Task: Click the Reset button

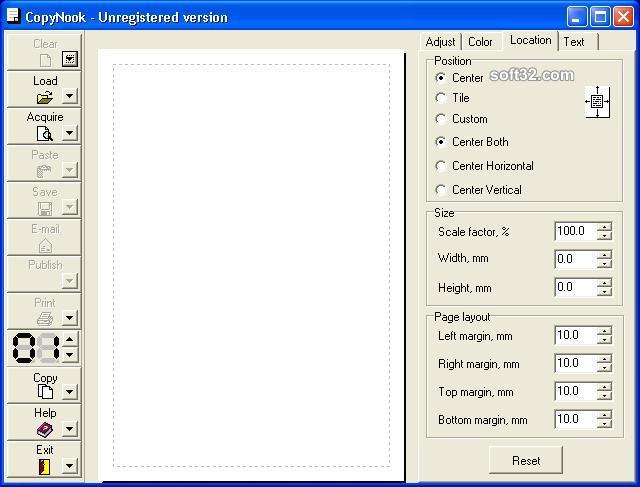Action: click(x=526, y=460)
